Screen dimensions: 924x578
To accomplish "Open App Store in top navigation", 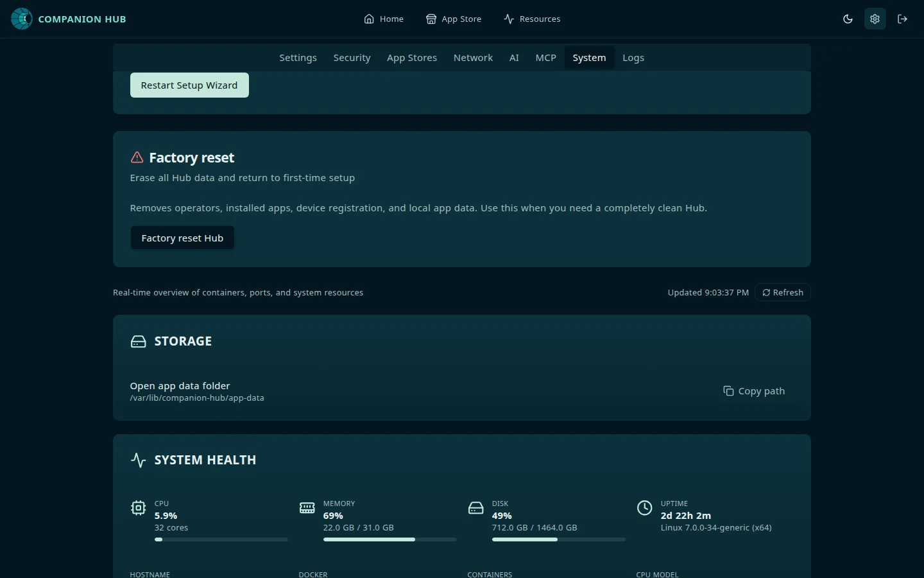I will tap(454, 19).
